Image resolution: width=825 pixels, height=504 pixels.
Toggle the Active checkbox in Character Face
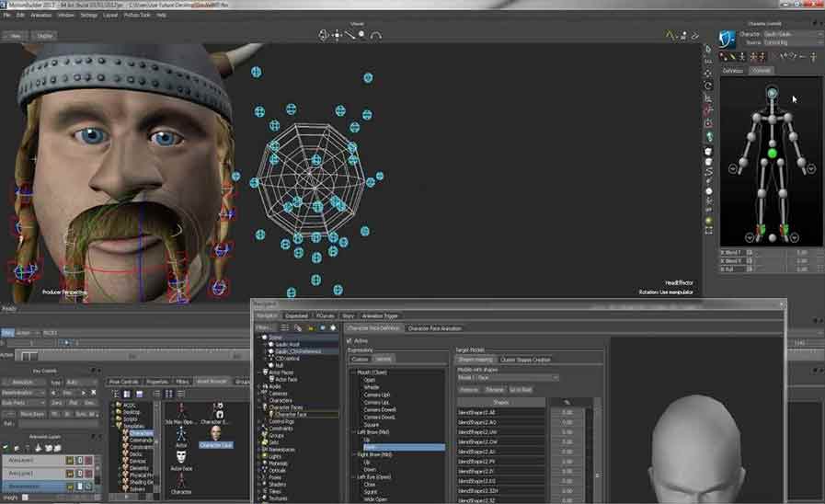(x=349, y=341)
